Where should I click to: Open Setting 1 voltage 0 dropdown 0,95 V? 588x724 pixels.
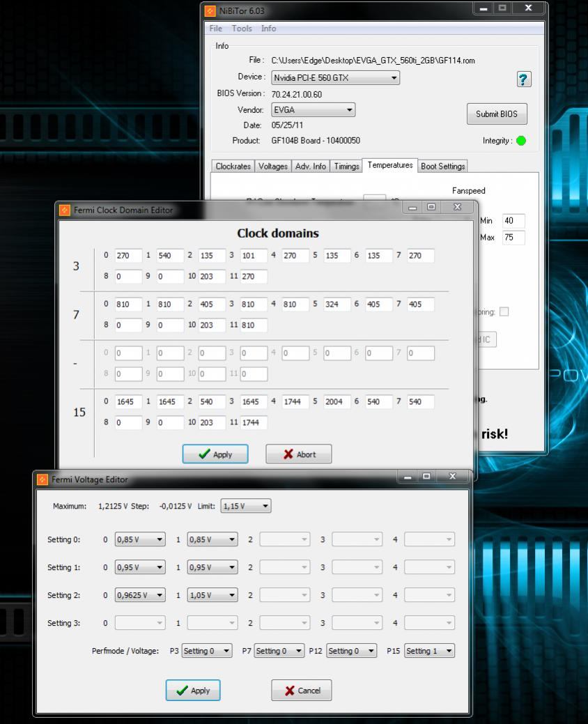(x=140, y=567)
